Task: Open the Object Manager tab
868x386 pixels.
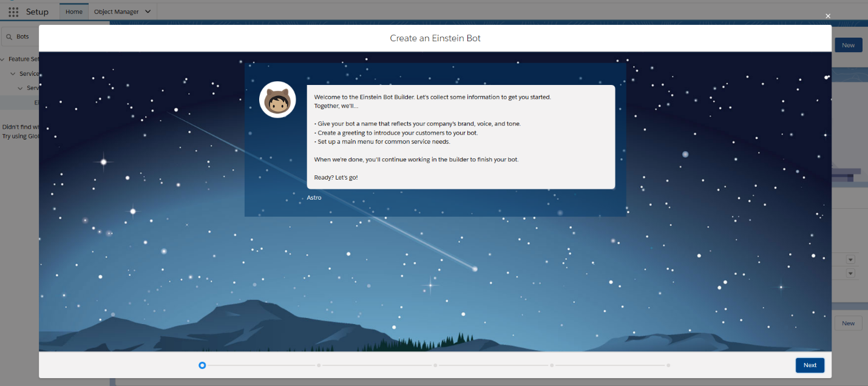Action: [x=116, y=12]
